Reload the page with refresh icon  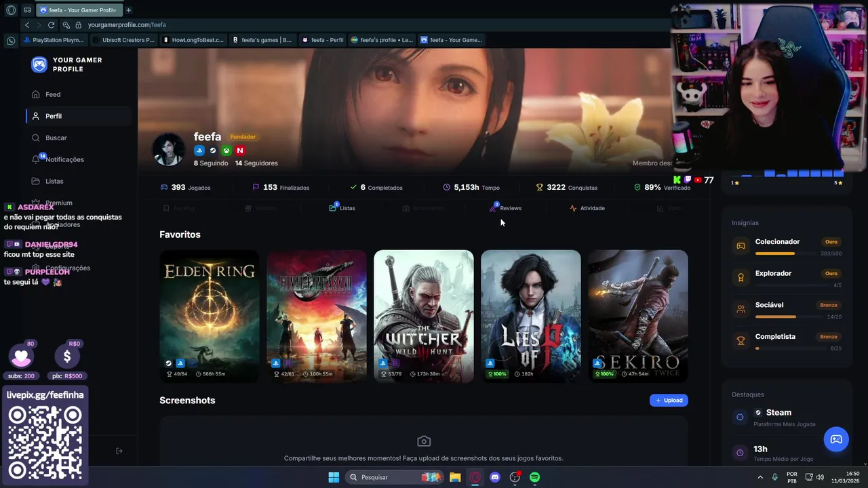[51, 25]
